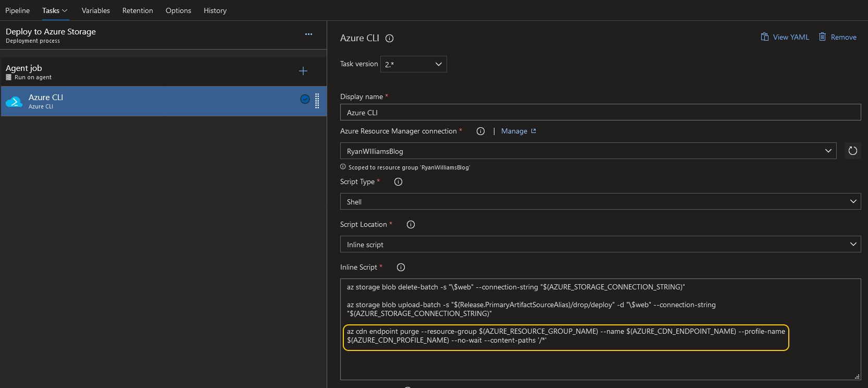
Task: Show info for Script Type
Action: (x=398, y=182)
